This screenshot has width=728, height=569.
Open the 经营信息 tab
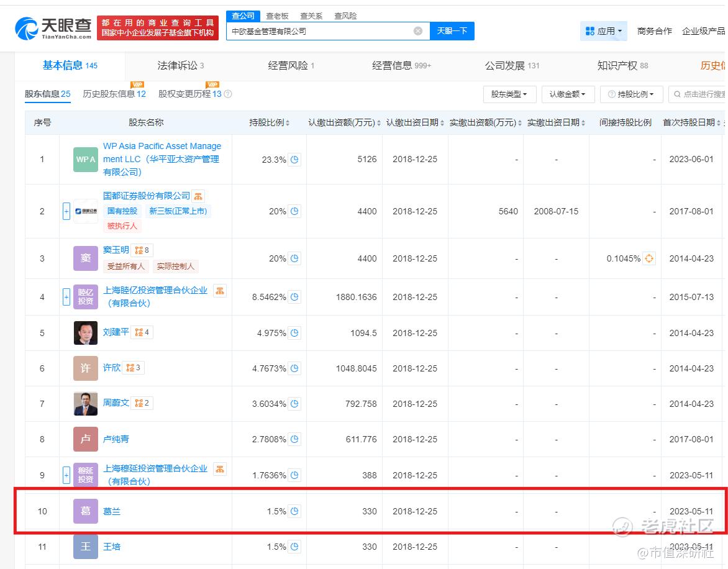tap(402, 65)
